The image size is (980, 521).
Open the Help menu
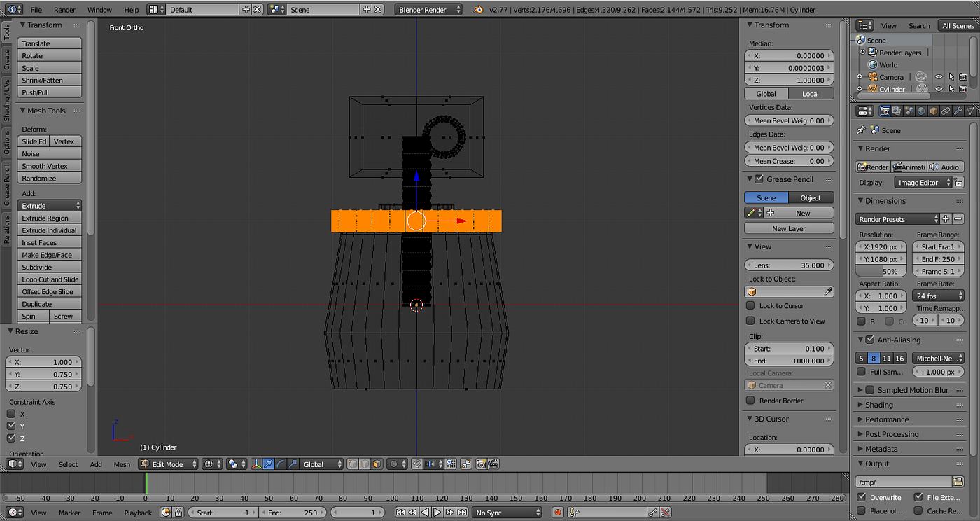[x=132, y=10]
